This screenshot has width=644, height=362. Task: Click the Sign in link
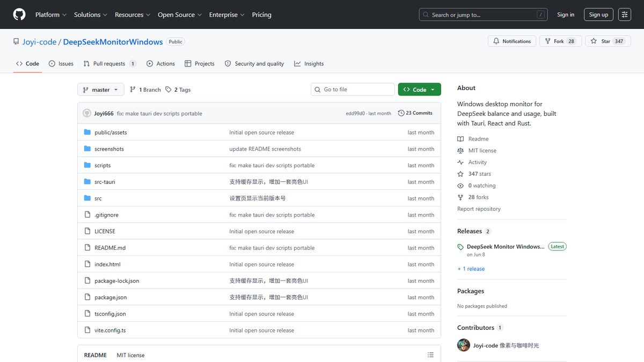coord(566,14)
